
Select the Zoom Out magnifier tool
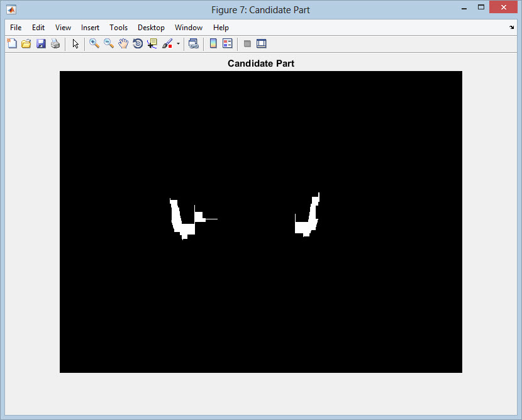click(109, 43)
